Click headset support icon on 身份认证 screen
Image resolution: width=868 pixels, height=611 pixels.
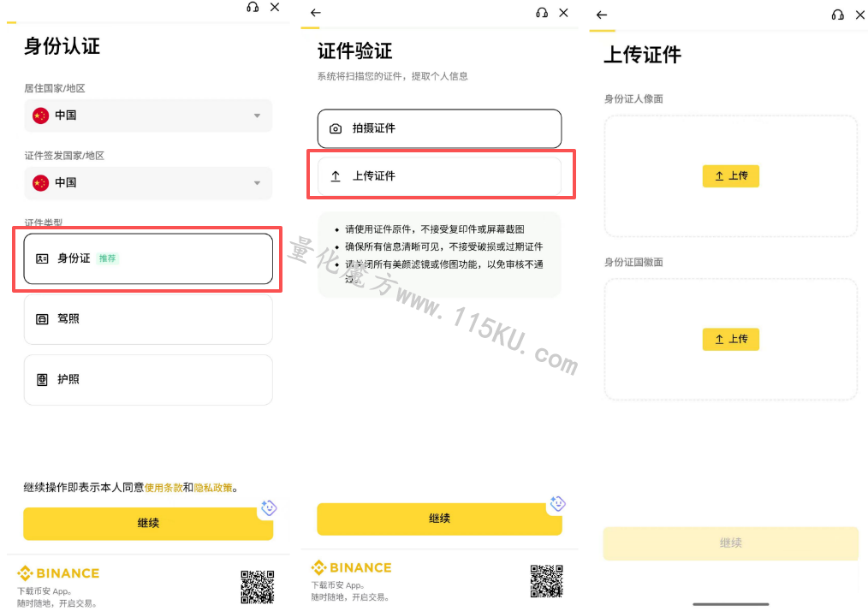pyautogui.click(x=253, y=7)
